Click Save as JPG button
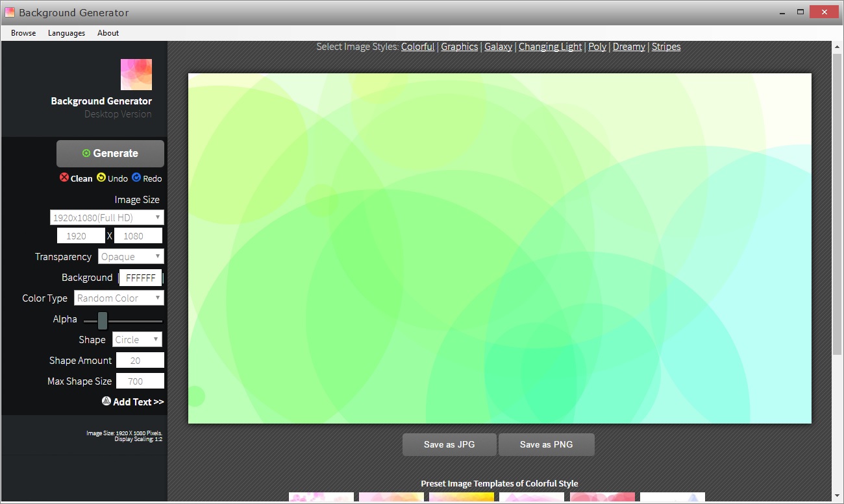The width and height of the screenshot is (844, 504). 449,444
